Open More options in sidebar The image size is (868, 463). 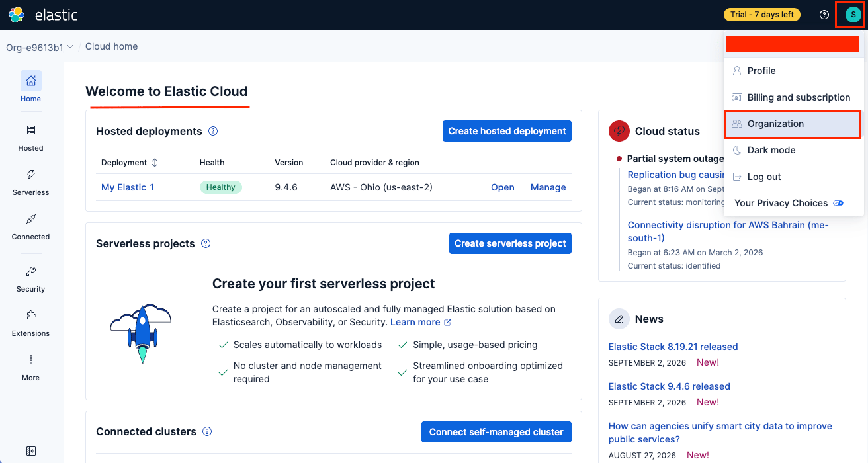pos(30,367)
